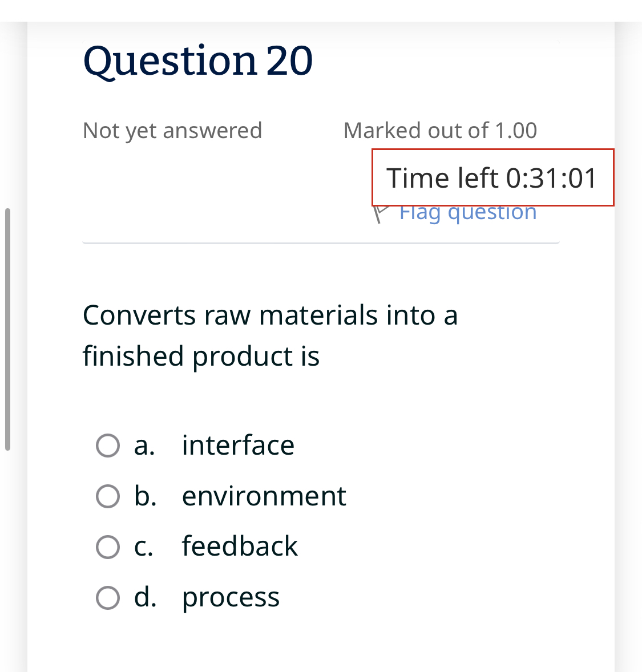Click the flag icon next to Flag question
This screenshot has width=642, height=672.
379,212
